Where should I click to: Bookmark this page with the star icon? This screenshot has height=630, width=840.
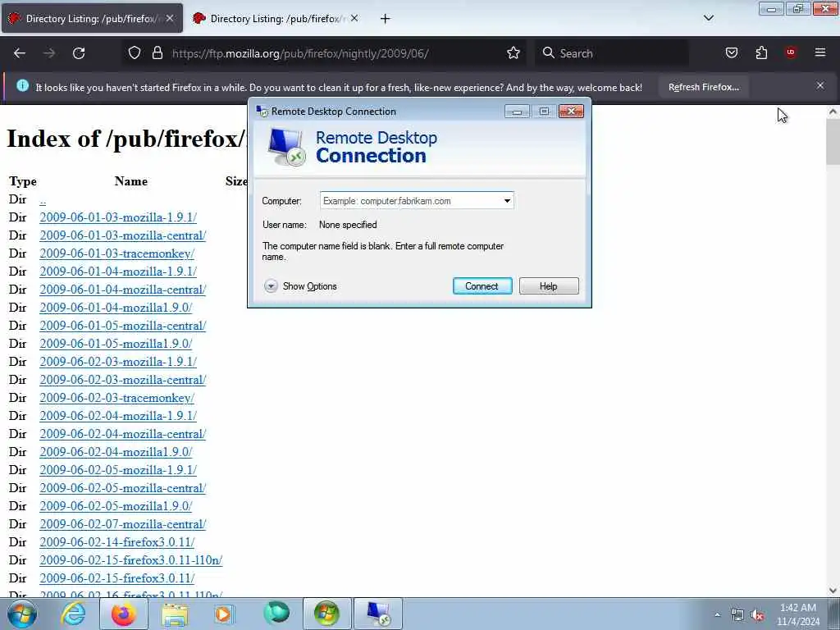pos(514,53)
